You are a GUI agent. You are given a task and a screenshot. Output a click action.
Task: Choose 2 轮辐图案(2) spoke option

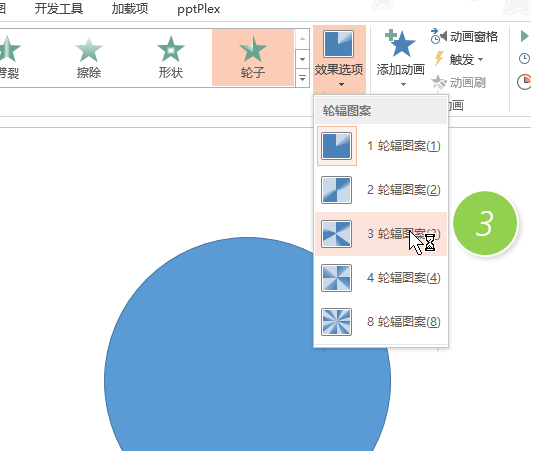[x=380, y=190]
